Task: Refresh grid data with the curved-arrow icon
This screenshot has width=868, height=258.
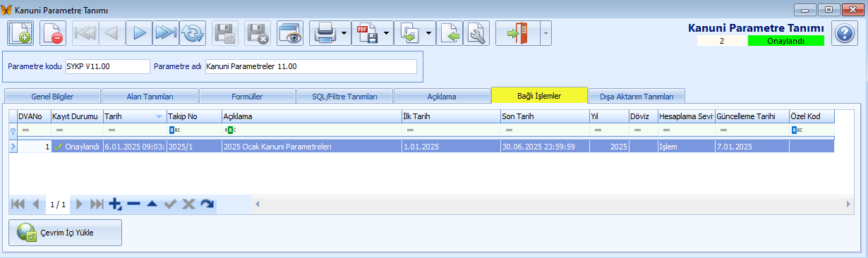Action: coord(207,204)
